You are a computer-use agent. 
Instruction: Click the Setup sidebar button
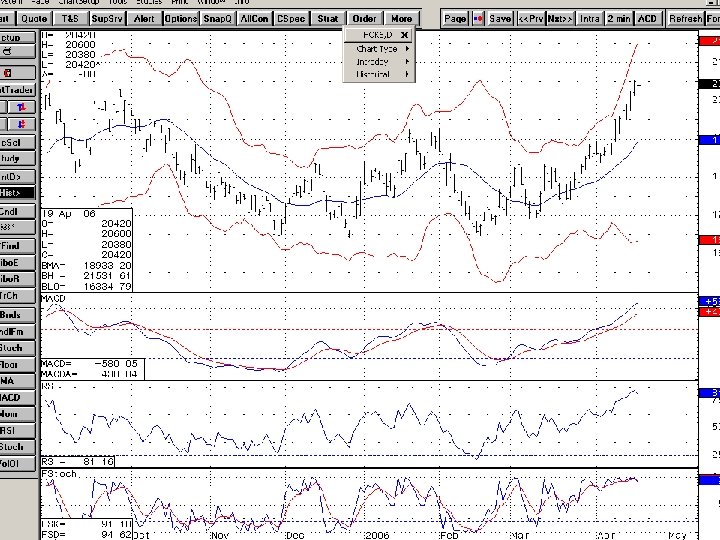(17, 38)
